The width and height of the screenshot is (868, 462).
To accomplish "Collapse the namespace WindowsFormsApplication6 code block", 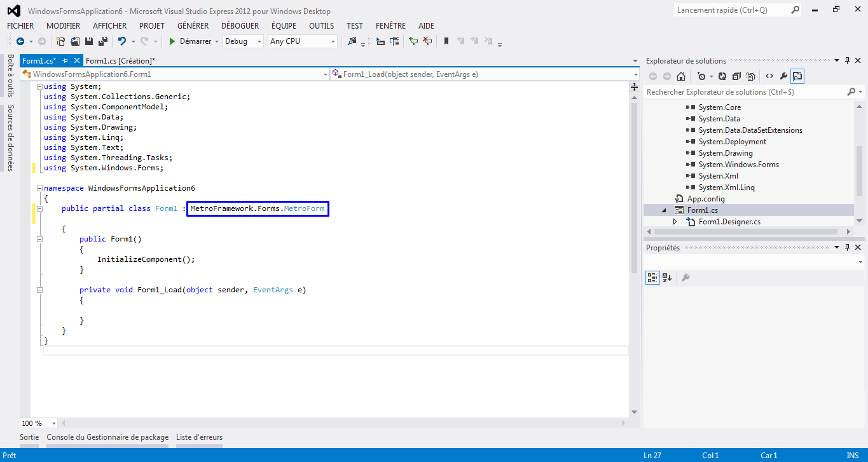I will (39, 189).
